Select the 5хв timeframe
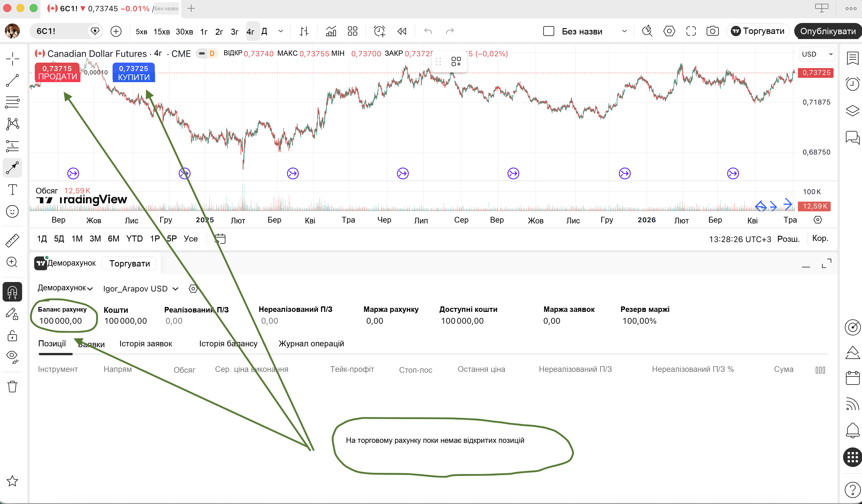The image size is (862, 504). click(x=141, y=32)
